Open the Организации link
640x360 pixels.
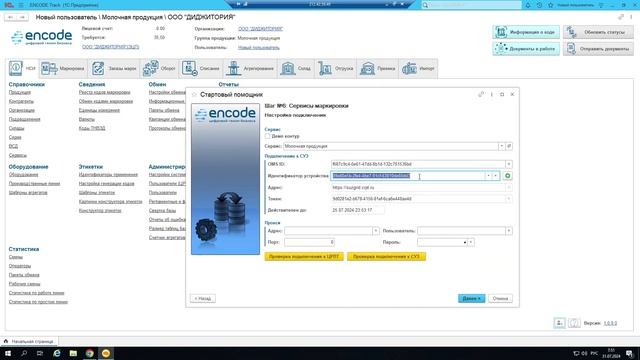pyautogui.click(x=22, y=110)
